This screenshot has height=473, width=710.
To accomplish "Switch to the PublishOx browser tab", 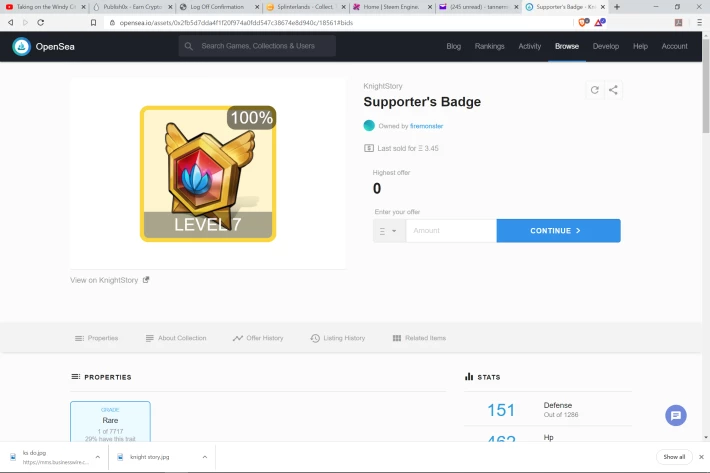I will click(132, 7).
